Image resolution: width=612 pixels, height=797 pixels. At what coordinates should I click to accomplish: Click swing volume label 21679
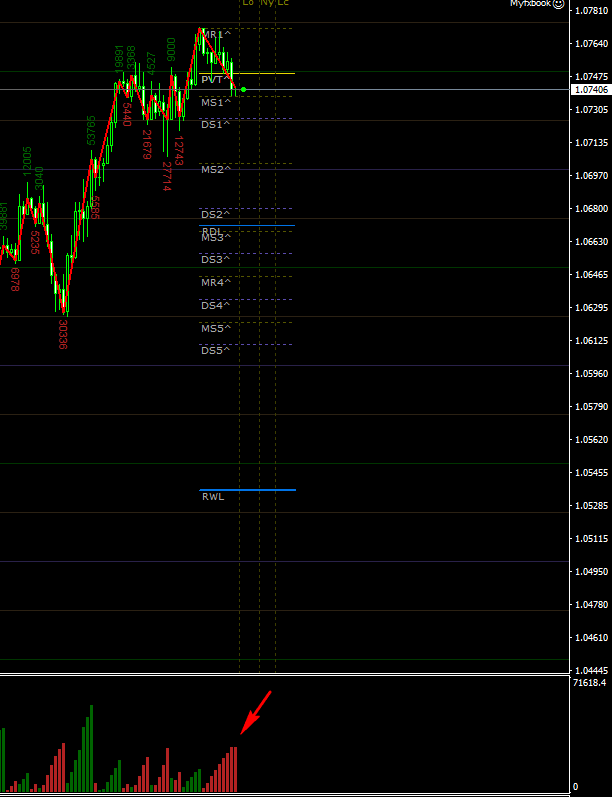click(147, 144)
